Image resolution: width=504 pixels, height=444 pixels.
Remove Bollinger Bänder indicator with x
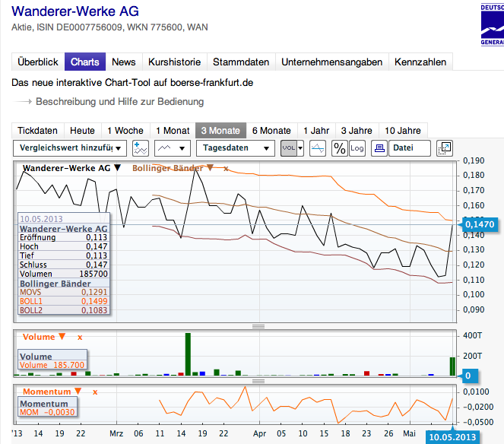(226, 168)
